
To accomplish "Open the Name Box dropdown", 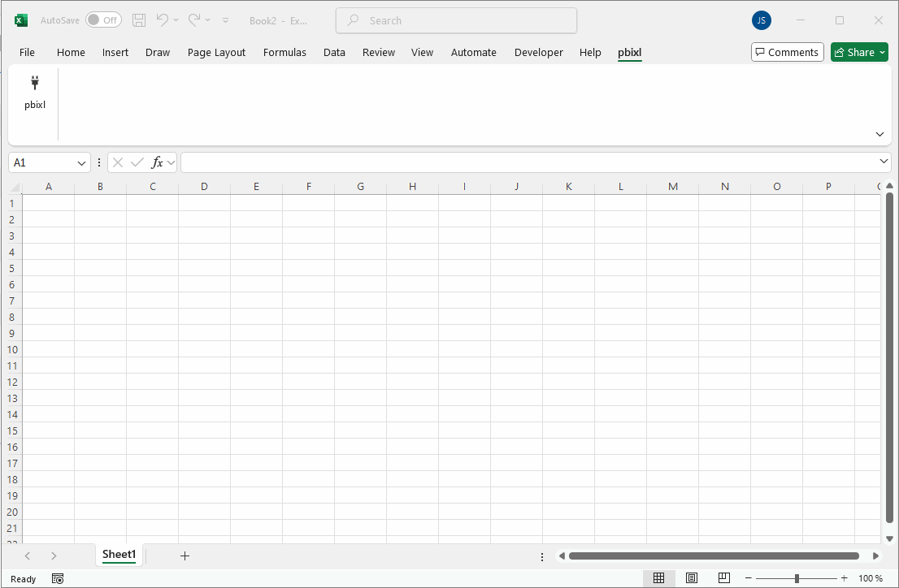I will pyautogui.click(x=81, y=162).
